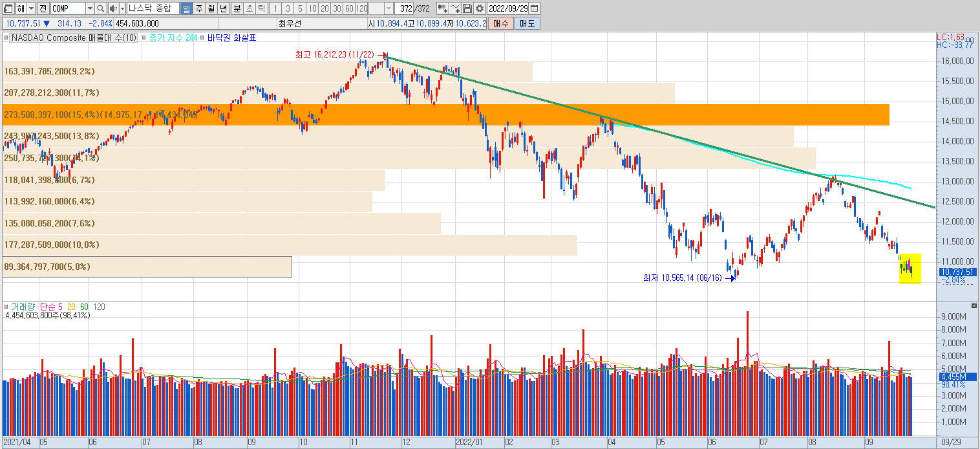
Task: Select the 틱 tick period
Action: 261,8
